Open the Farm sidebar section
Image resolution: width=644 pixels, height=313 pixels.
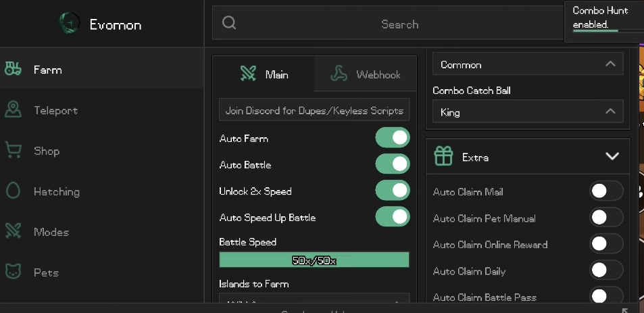[x=102, y=68]
